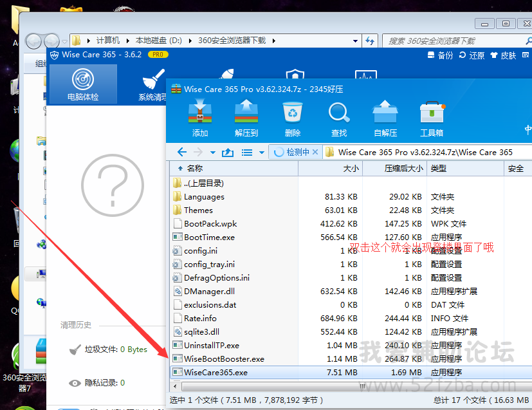The width and height of the screenshot is (532, 410).
Task: Sort by 类型 column header
Action: point(465,169)
